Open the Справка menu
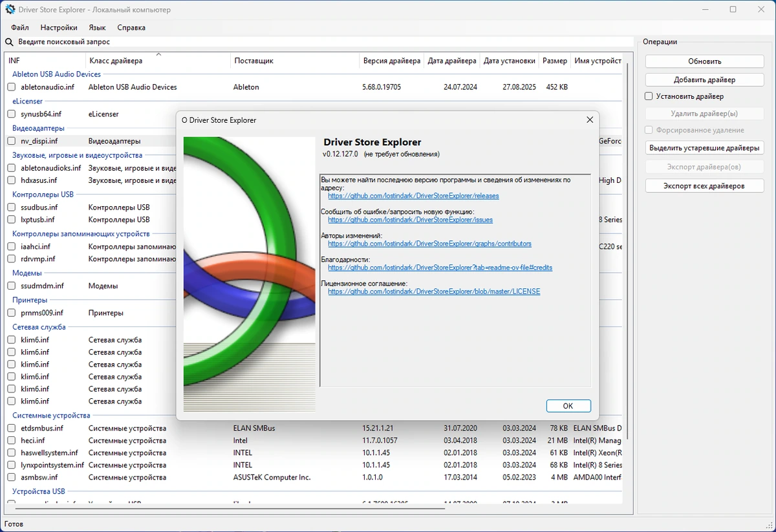This screenshot has width=776, height=532. pos(131,28)
